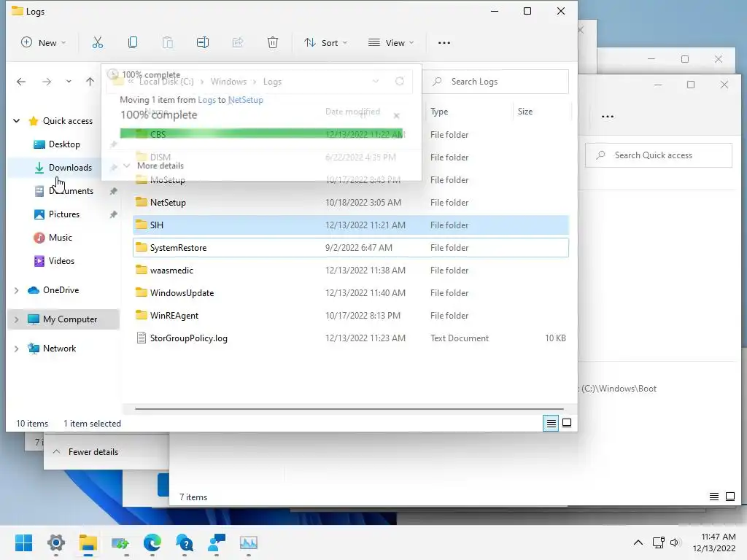
Task: Click the Search Logs input field
Action: (495, 82)
